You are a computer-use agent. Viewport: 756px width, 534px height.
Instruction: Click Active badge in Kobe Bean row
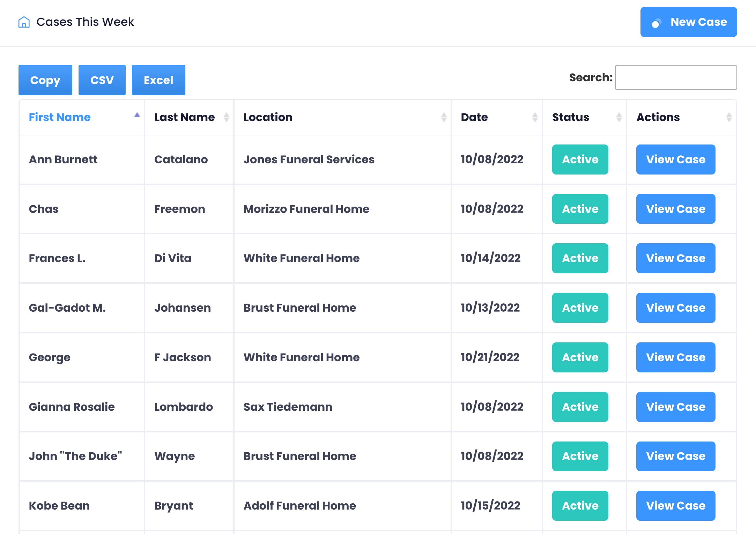coord(580,506)
